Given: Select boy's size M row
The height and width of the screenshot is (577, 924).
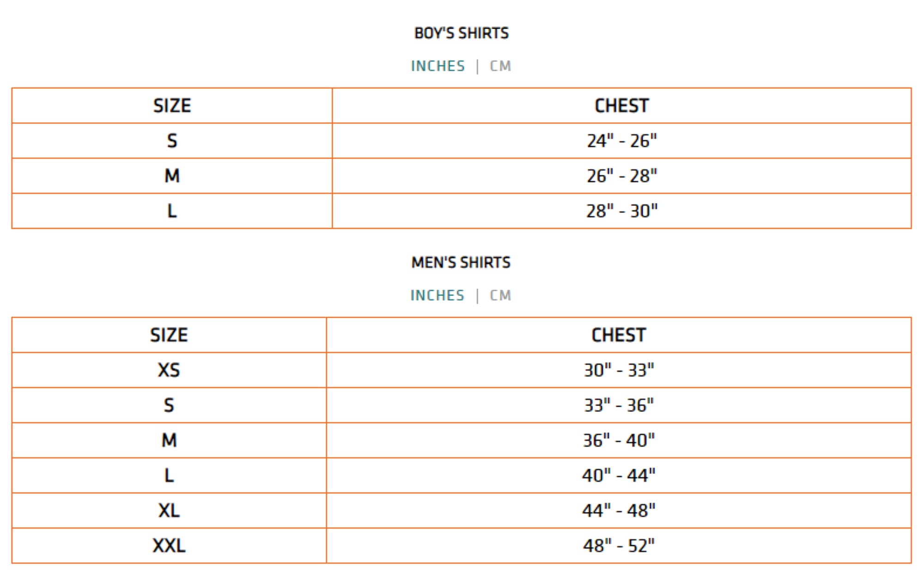Looking at the screenshot, I should click(x=462, y=176).
